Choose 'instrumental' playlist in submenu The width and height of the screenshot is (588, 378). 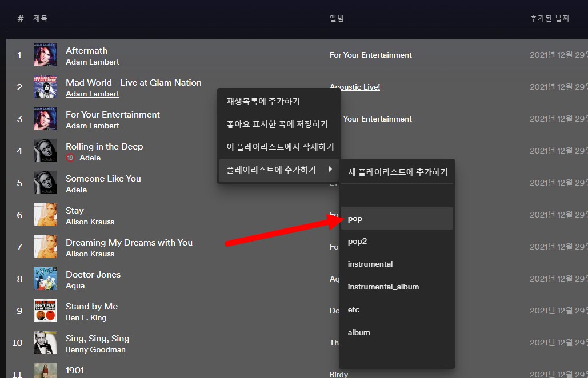(x=397, y=264)
